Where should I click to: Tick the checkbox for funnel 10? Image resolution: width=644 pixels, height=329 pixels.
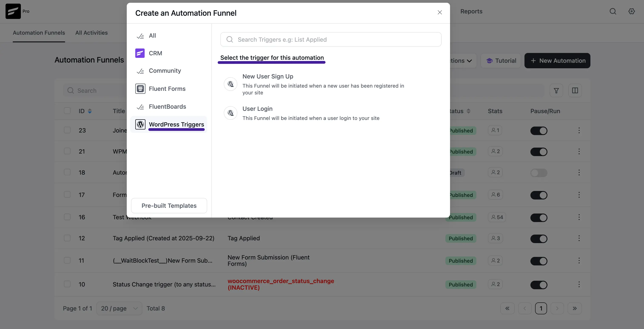(x=67, y=284)
